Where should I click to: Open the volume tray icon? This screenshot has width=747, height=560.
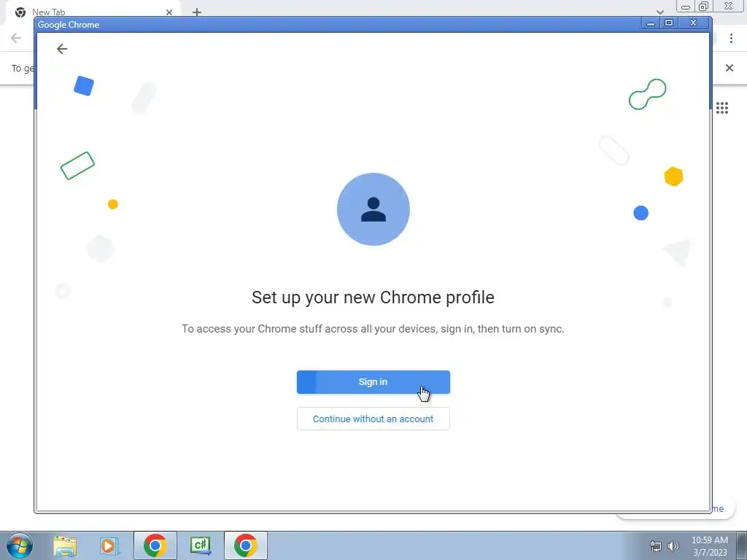coord(673,546)
